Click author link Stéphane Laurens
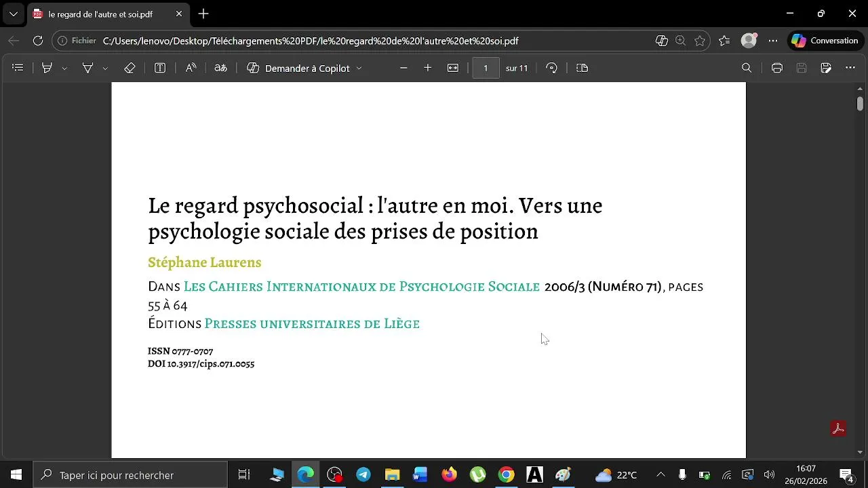868x488 pixels. [204, 262]
